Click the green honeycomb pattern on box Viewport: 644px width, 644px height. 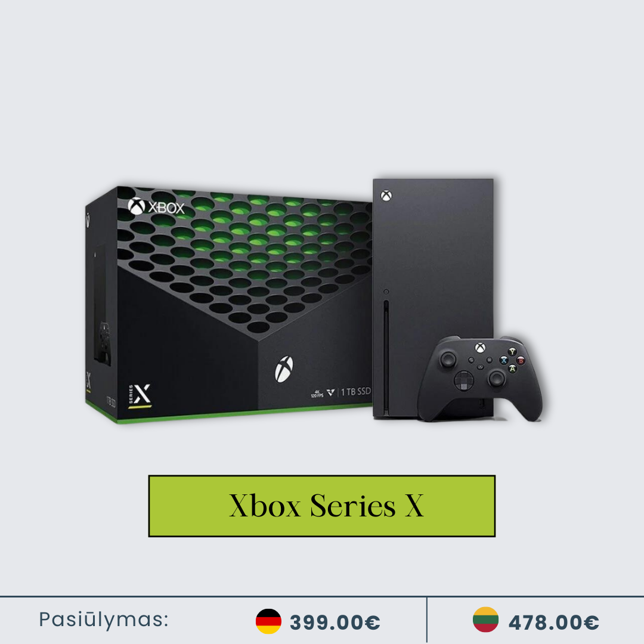(x=245, y=259)
